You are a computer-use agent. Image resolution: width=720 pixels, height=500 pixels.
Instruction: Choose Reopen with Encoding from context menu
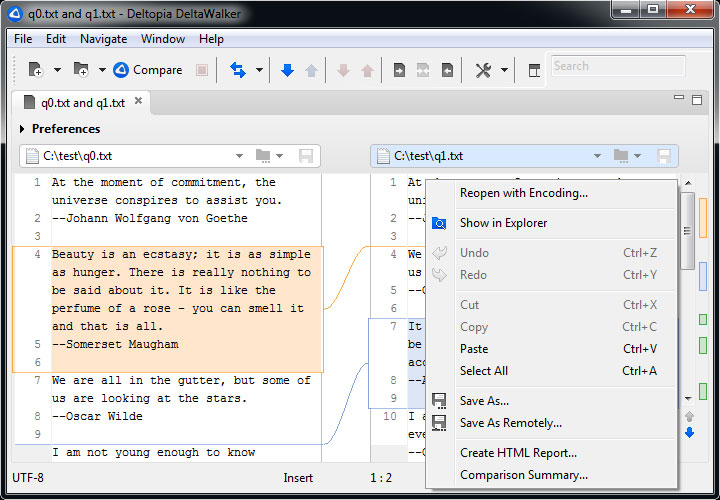point(523,193)
